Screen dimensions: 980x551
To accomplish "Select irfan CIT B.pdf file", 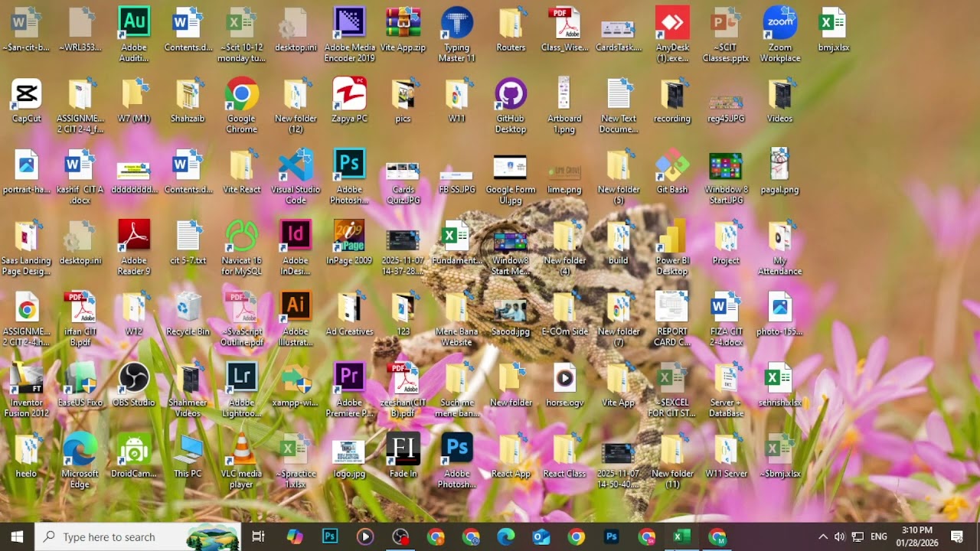I will [80, 318].
